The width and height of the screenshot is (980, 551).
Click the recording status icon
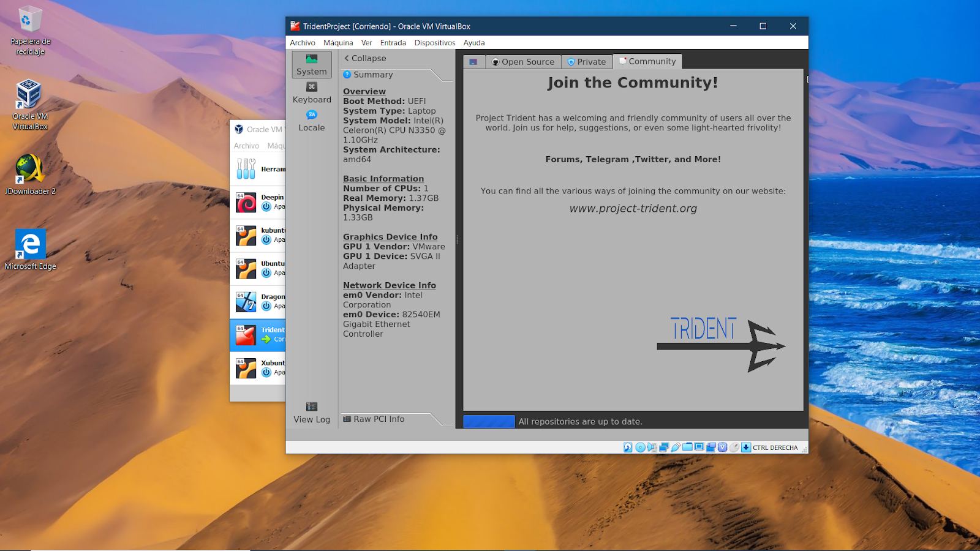click(x=710, y=448)
